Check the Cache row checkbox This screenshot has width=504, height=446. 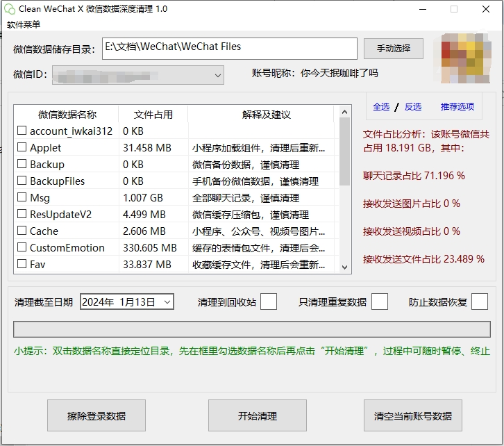(22, 230)
